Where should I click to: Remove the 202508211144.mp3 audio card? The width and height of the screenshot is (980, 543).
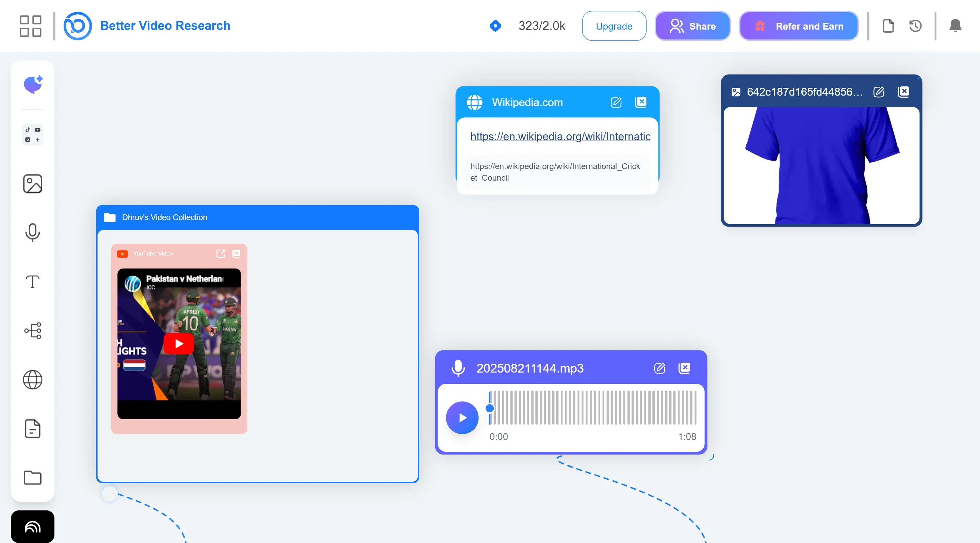684,368
